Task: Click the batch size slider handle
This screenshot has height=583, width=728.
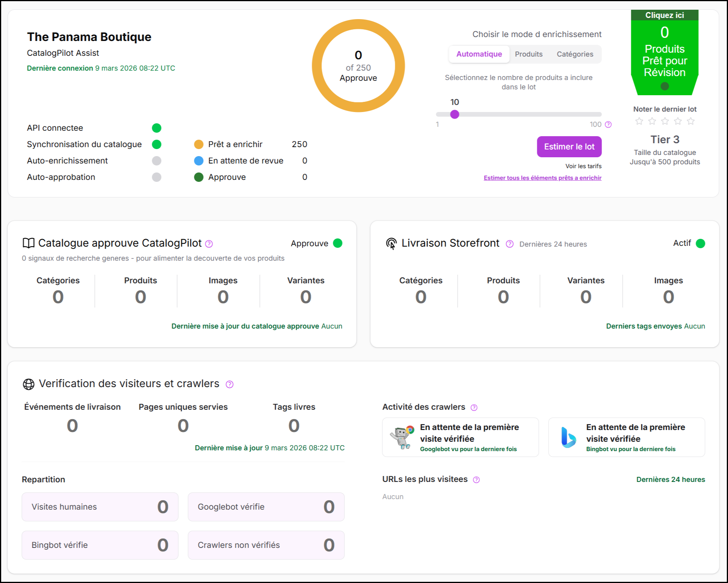Action: click(x=455, y=114)
